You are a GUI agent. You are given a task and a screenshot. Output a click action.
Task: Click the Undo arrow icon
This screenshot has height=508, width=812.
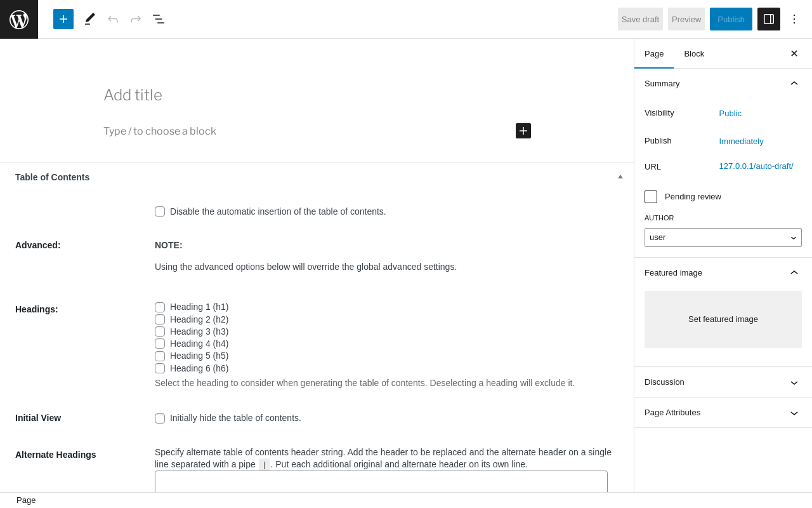pyautogui.click(x=113, y=19)
